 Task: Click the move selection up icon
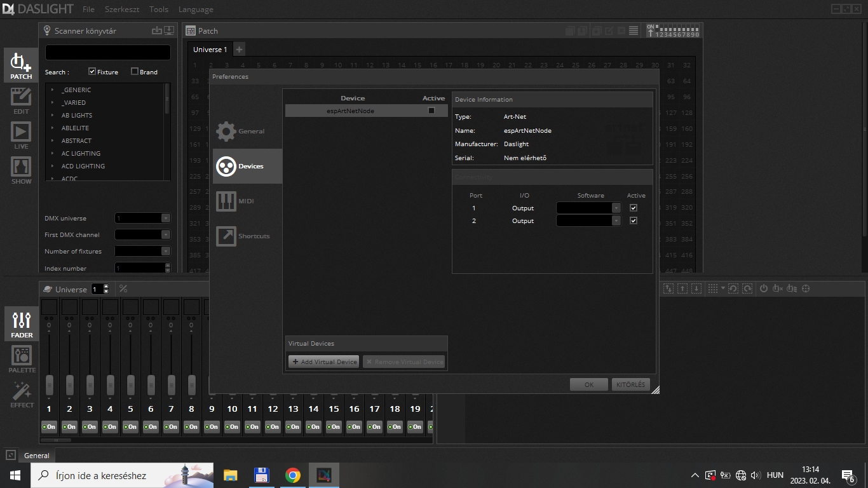coord(682,288)
